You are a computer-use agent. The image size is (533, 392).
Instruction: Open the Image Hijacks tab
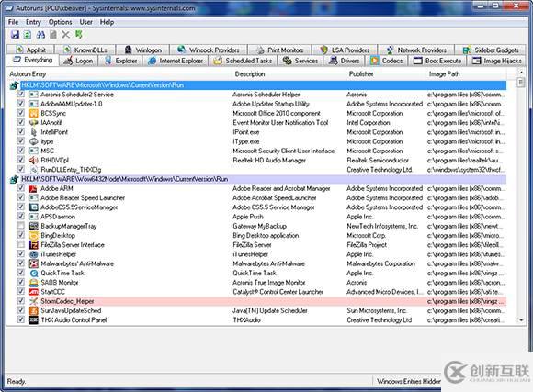497,61
